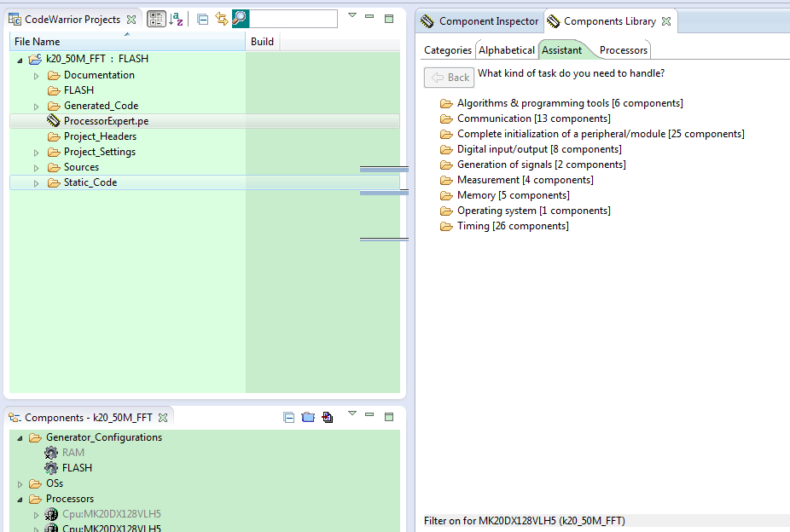Select the Sources folder row
790x532 pixels.
[x=81, y=167]
